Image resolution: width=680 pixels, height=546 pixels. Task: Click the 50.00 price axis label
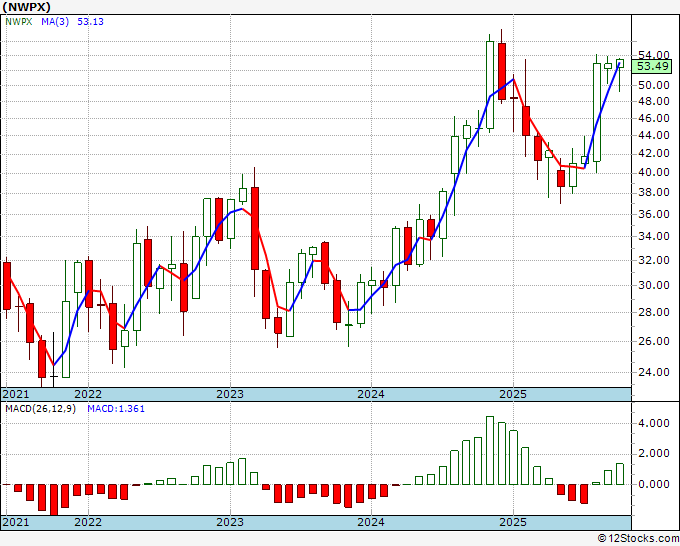654,85
